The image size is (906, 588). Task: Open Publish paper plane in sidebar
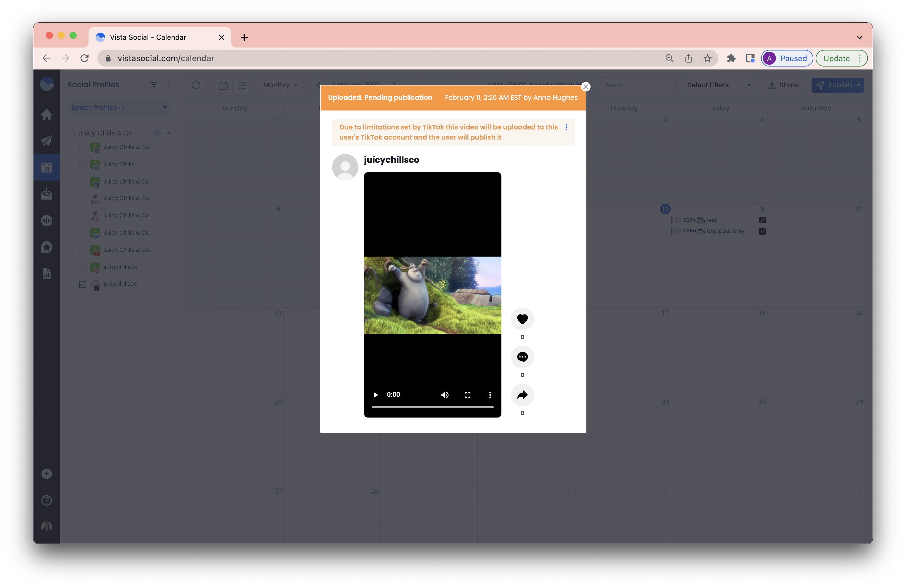[x=46, y=141]
